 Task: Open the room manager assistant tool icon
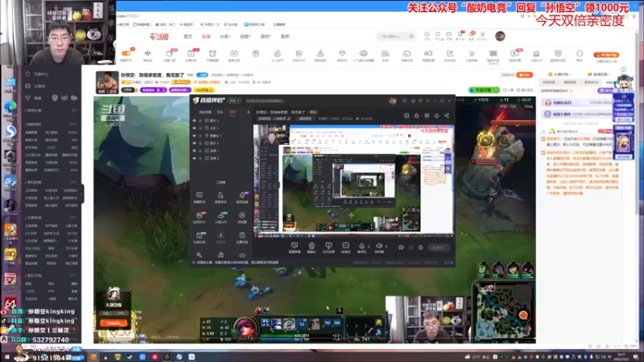pos(221,195)
